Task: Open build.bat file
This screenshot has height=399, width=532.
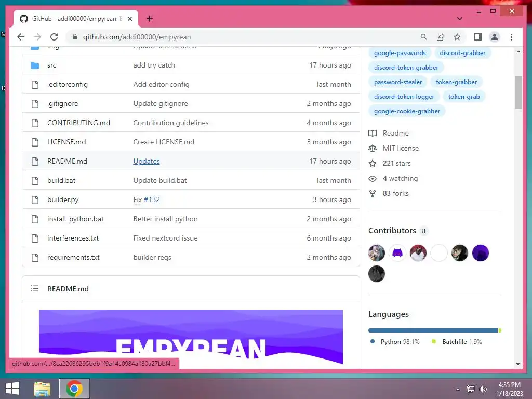Action: pyautogui.click(x=61, y=180)
